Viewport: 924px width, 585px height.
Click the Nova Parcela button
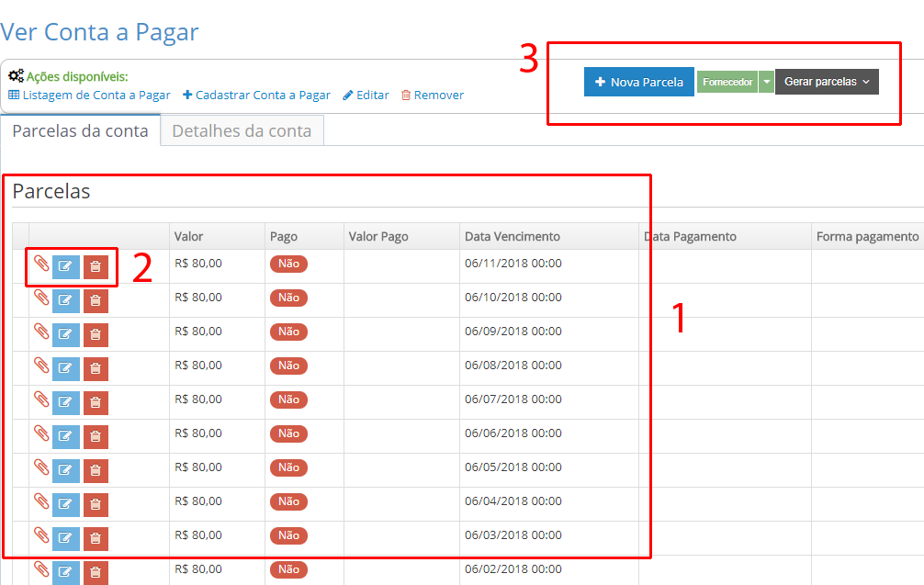pos(638,82)
